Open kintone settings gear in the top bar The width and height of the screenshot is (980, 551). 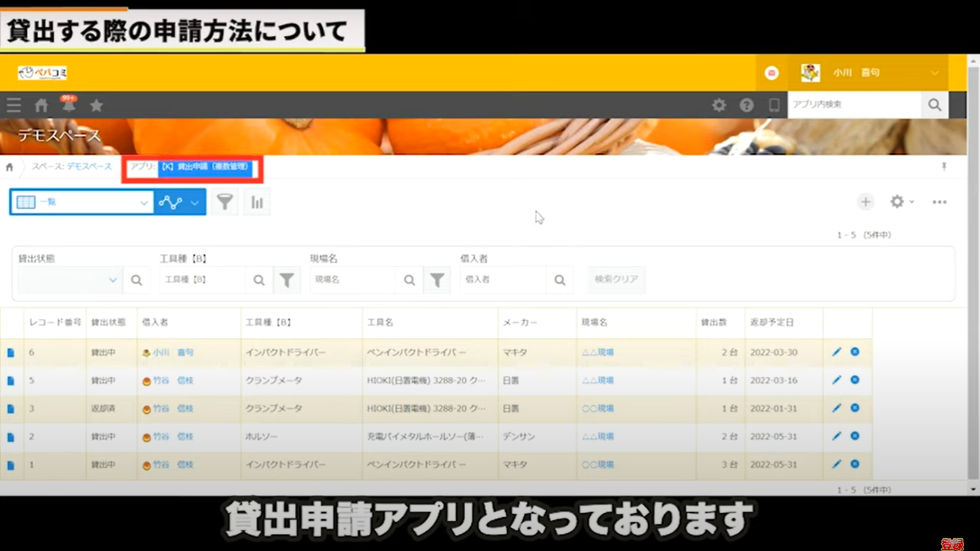(719, 105)
